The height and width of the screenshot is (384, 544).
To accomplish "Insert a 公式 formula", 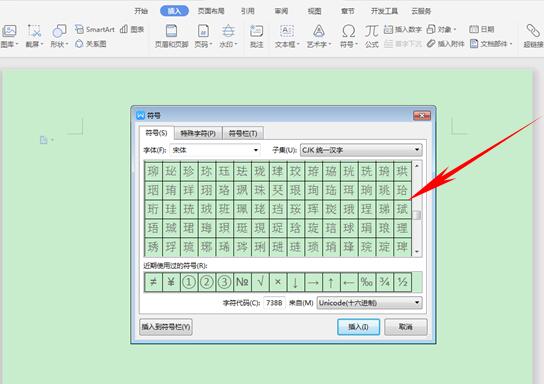I will coord(372,36).
